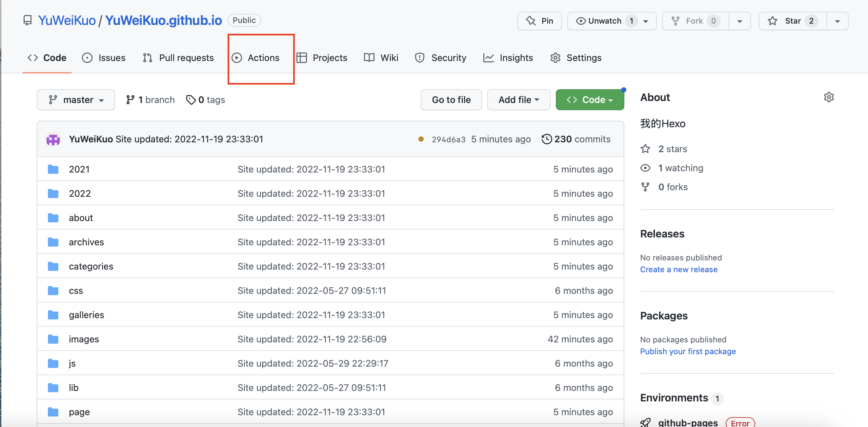The height and width of the screenshot is (427, 868).
Task: Open the 2021 folder icon
Action: tap(53, 169)
